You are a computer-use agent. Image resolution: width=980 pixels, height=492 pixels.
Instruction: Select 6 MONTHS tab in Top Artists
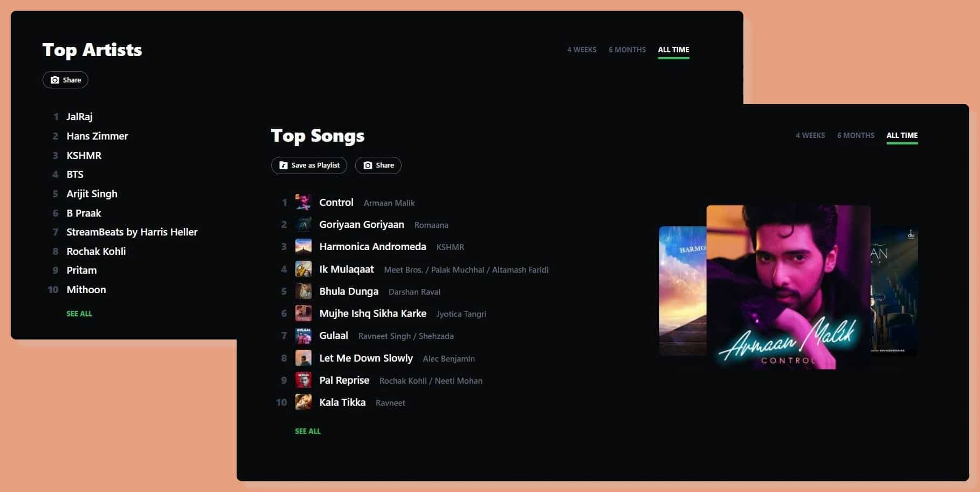click(627, 50)
